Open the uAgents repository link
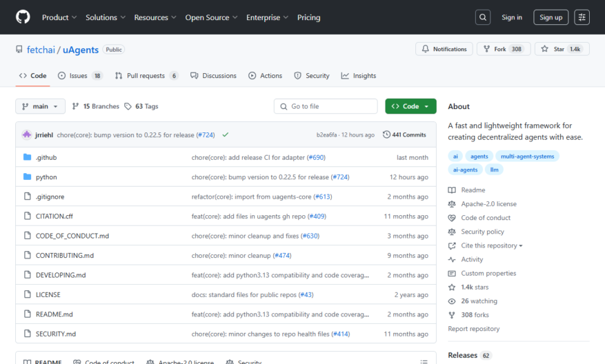The width and height of the screenshot is (605, 364). coord(81,50)
